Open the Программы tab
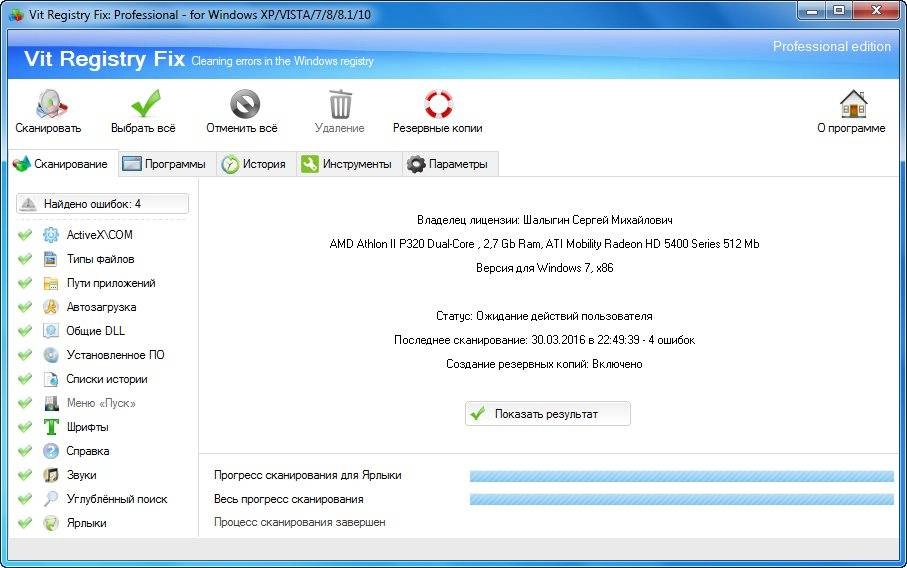This screenshot has height=568, width=907. point(167,164)
